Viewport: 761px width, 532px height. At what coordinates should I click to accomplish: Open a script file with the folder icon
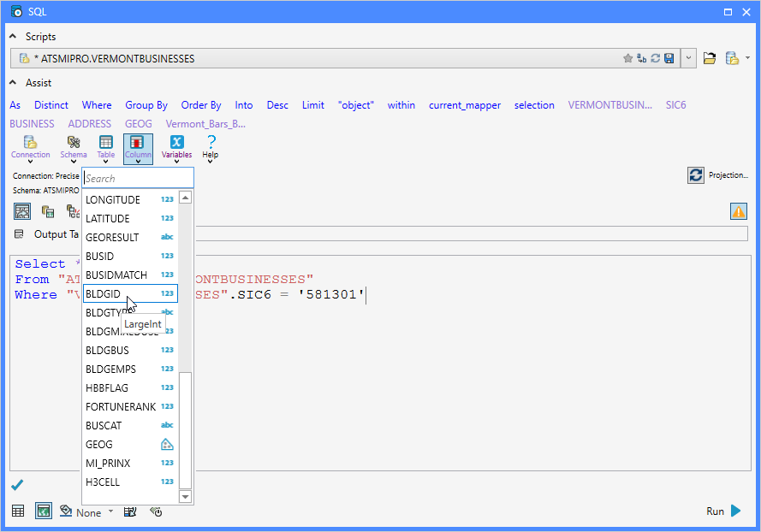pyautogui.click(x=710, y=58)
